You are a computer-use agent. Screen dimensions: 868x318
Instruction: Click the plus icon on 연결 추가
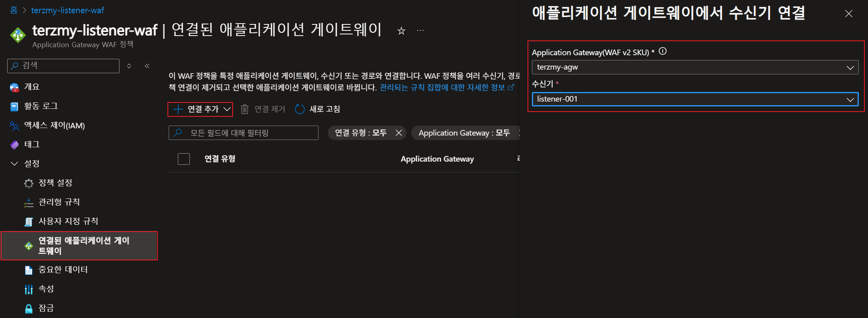click(178, 109)
